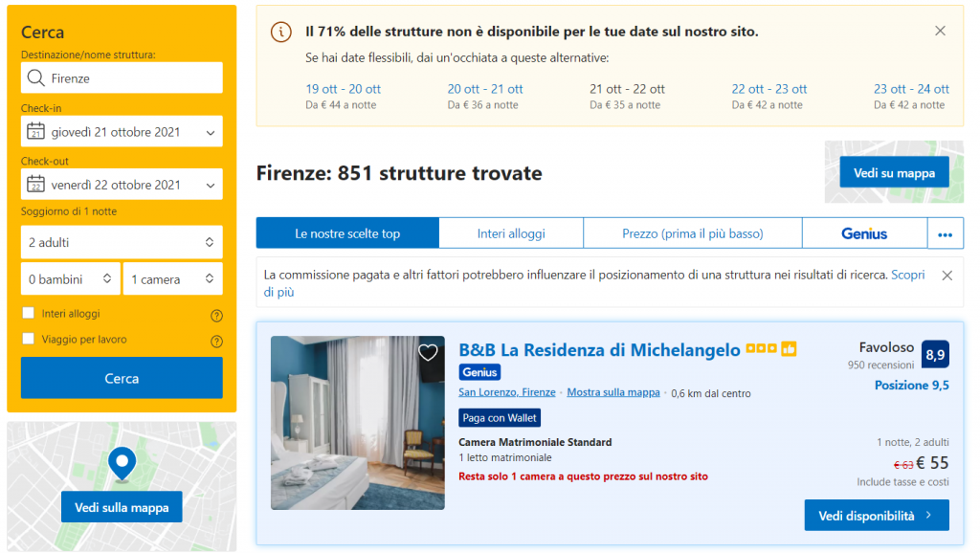Click the map pin marker icon
The image size is (980, 553).
tap(122, 463)
